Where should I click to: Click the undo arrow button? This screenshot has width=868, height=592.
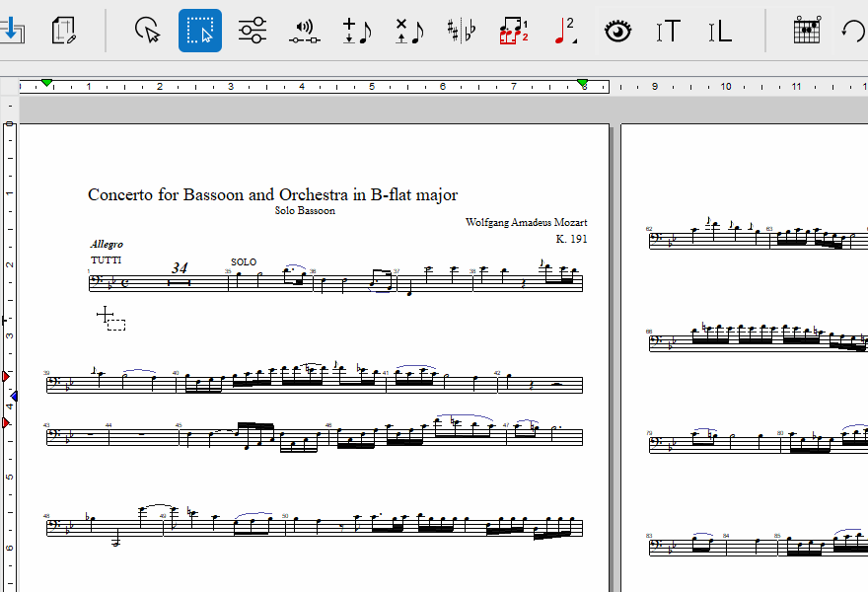[x=853, y=31]
